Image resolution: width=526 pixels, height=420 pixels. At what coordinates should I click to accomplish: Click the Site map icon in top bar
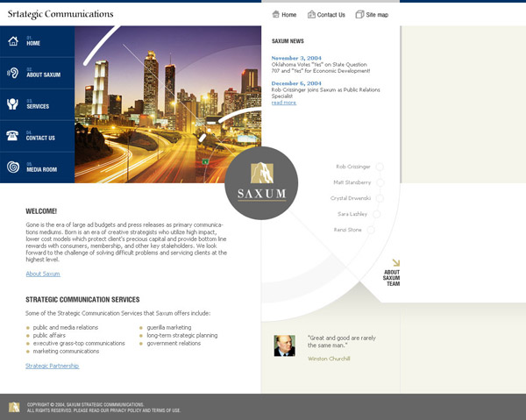360,15
